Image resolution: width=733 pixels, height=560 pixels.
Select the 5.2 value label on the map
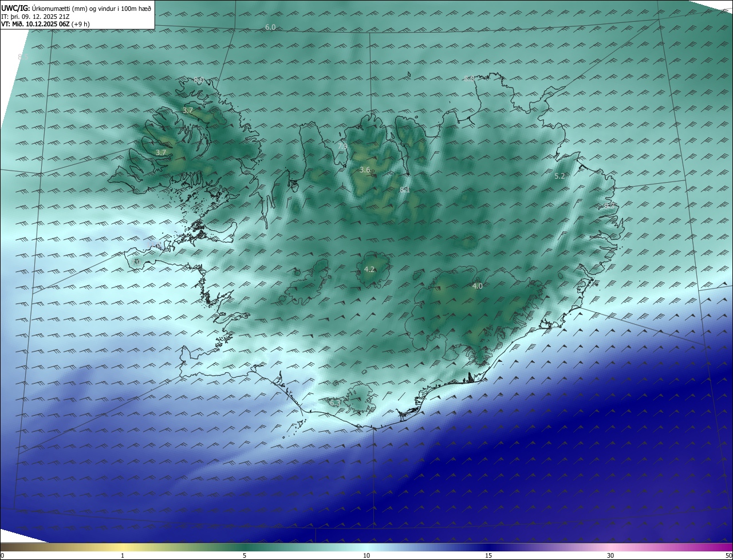[560, 176]
